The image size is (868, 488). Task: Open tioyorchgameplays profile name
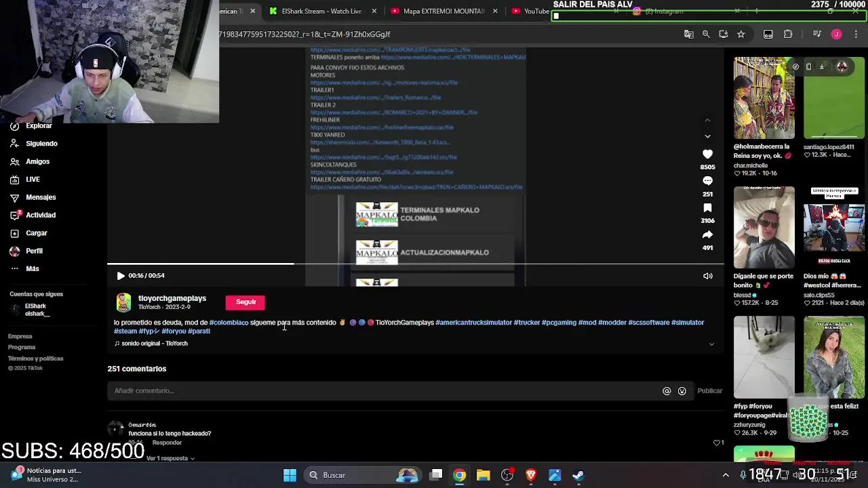pyautogui.click(x=172, y=298)
